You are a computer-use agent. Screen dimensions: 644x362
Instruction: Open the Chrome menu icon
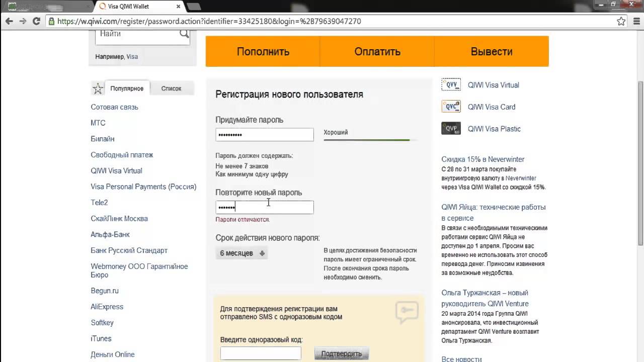click(635, 22)
